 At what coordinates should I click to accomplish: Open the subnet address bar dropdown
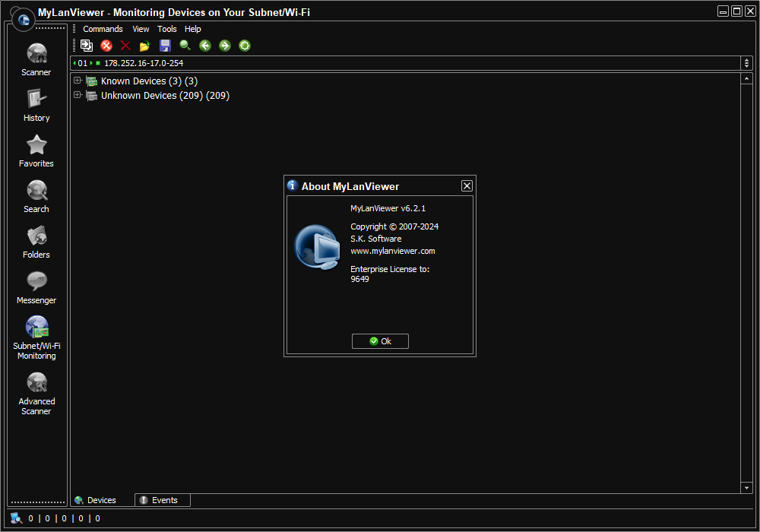click(x=746, y=63)
